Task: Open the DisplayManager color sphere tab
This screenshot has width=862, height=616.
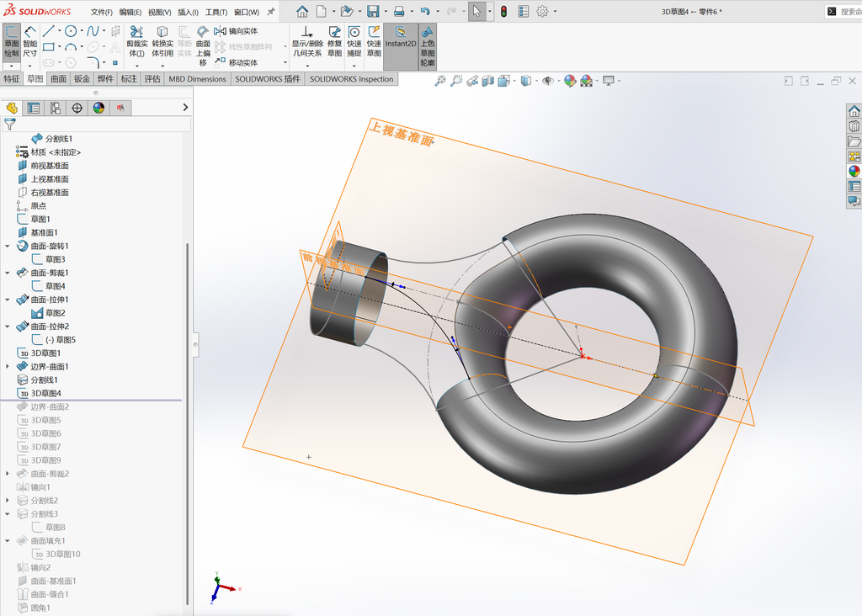Action: [99, 109]
